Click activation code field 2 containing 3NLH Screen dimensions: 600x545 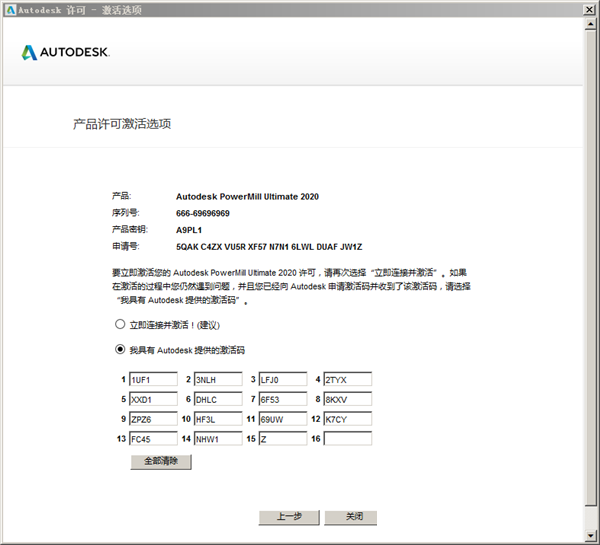(x=218, y=379)
